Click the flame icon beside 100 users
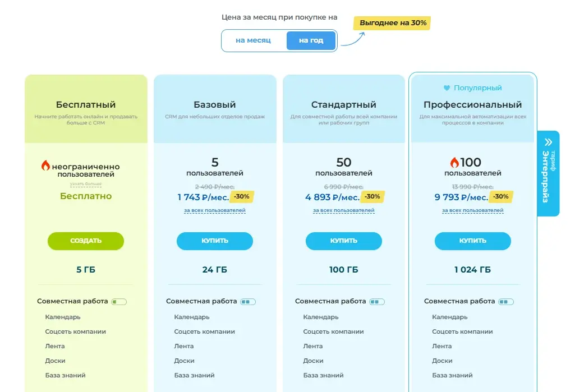The width and height of the screenshot is (575, 392). click(x=454, y=163)
